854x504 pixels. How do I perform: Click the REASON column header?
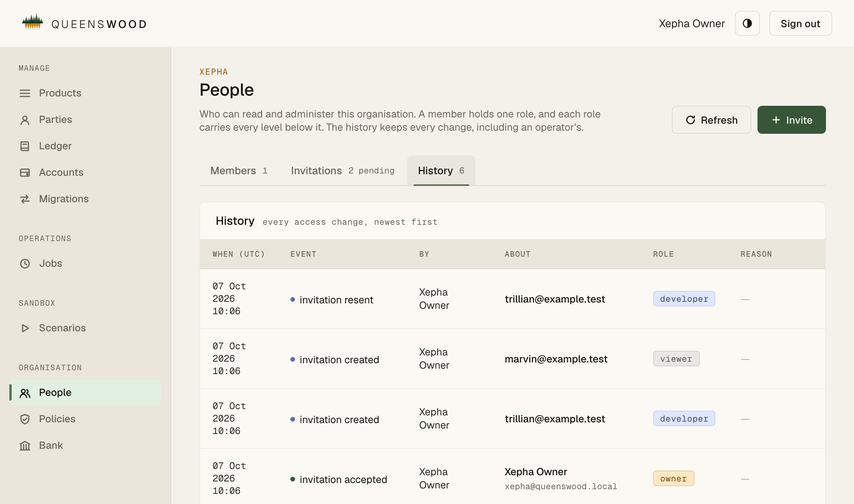pos(756,254)
